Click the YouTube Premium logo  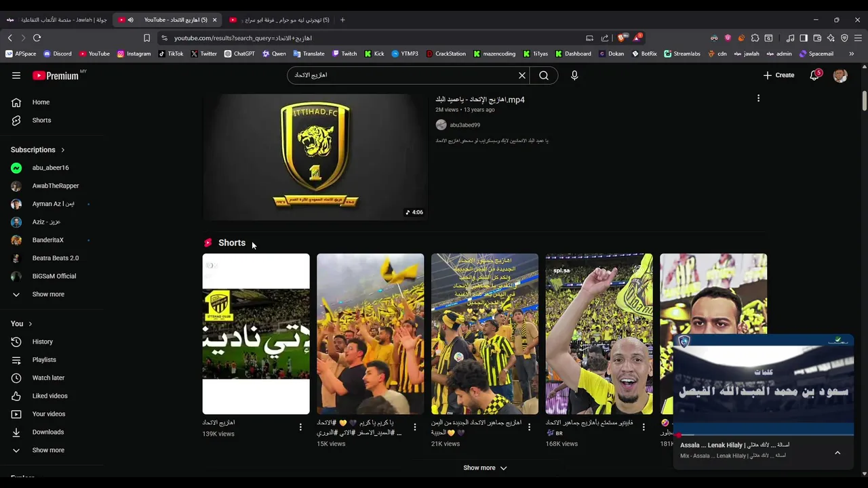(56, 75)
